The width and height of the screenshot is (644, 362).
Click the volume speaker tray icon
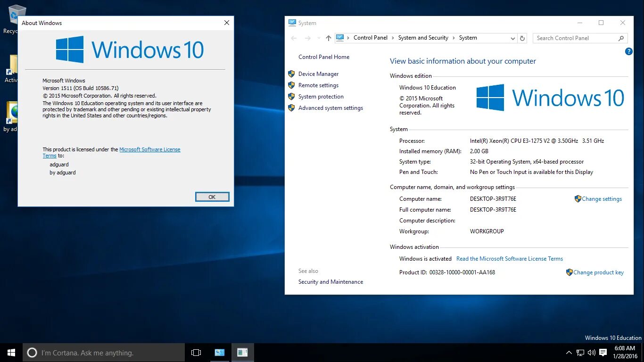coord(592,353)
